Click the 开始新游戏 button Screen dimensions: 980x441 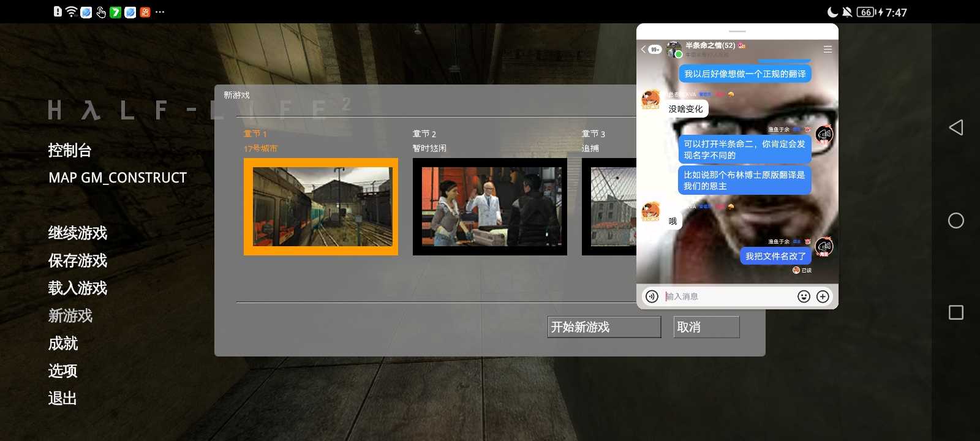[605, 327]
